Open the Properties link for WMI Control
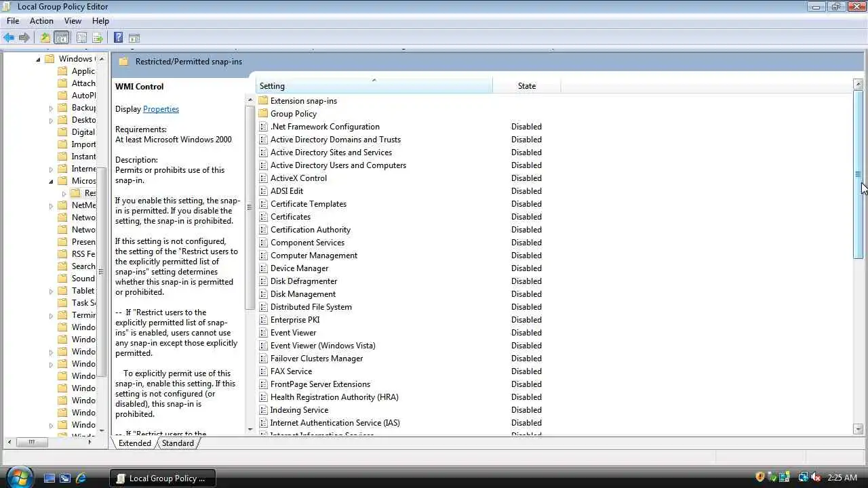 coord(161,109)
